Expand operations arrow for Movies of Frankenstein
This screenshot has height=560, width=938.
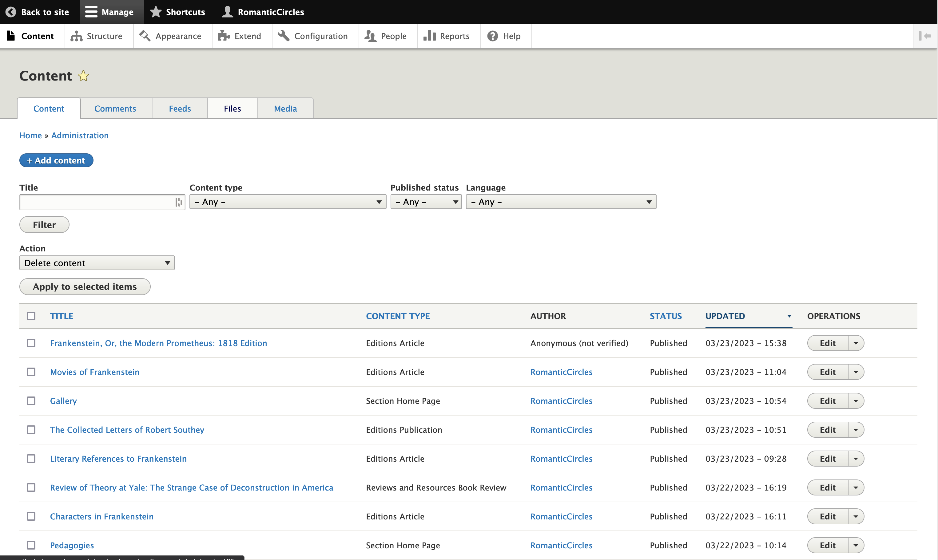[856, 372]
